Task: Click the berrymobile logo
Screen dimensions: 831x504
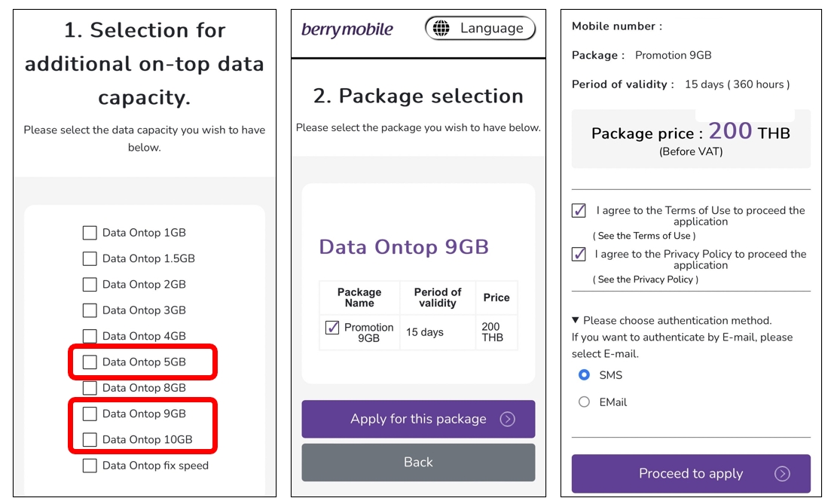Action: pyautogui.click(x=347, y=28)
